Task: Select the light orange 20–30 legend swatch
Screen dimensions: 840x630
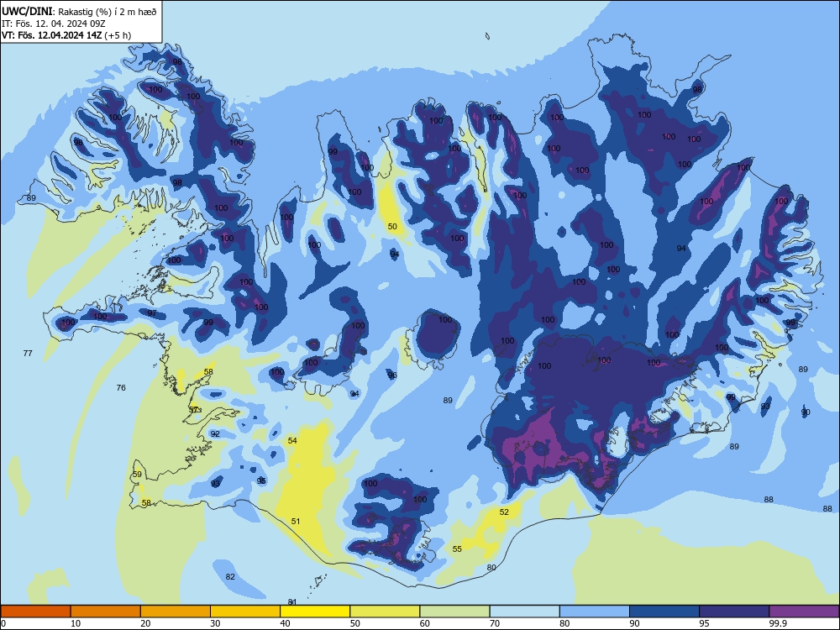Action: pyautogui.click(x=176, y=612)
